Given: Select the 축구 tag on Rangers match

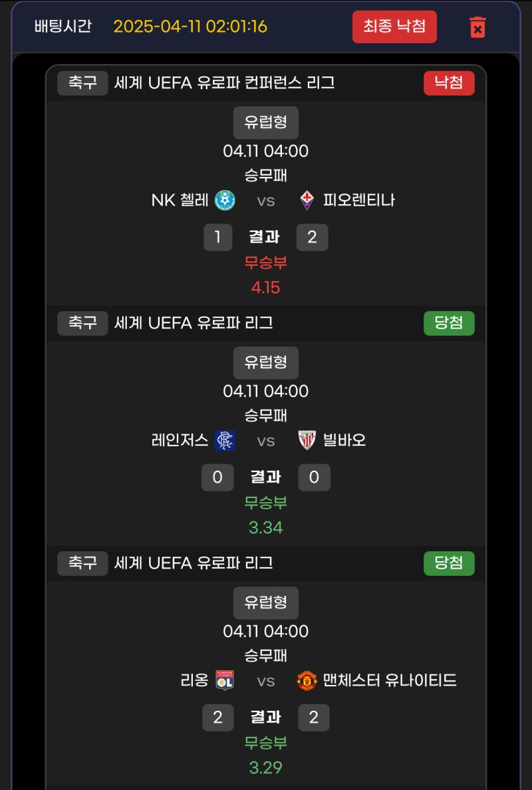Looking at the screenshot, I should (x=82, y=323).
